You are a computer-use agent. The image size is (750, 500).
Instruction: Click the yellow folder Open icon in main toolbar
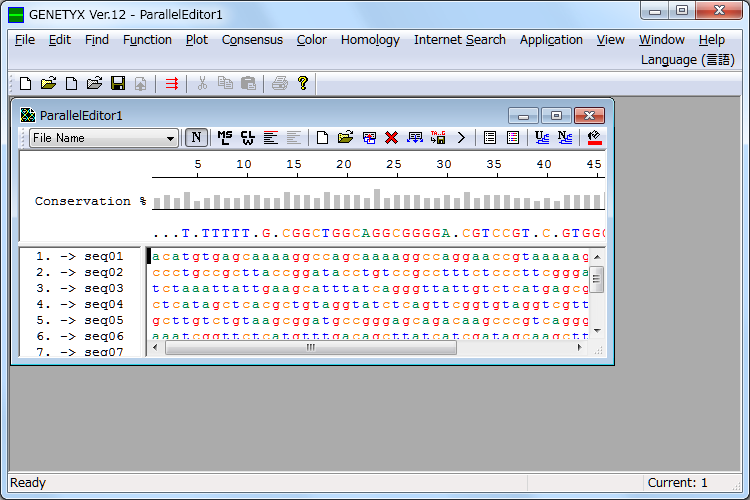(48, 83)
